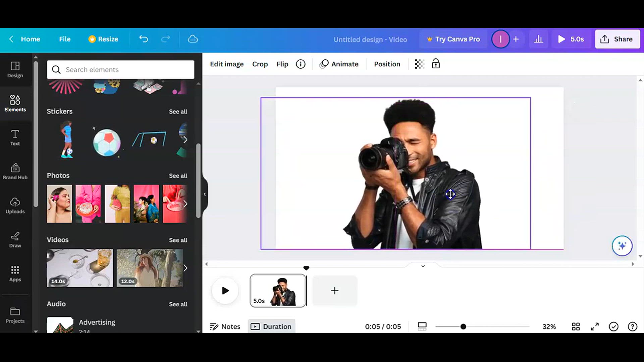Go back Home via arrow

(x=24, y=39)
